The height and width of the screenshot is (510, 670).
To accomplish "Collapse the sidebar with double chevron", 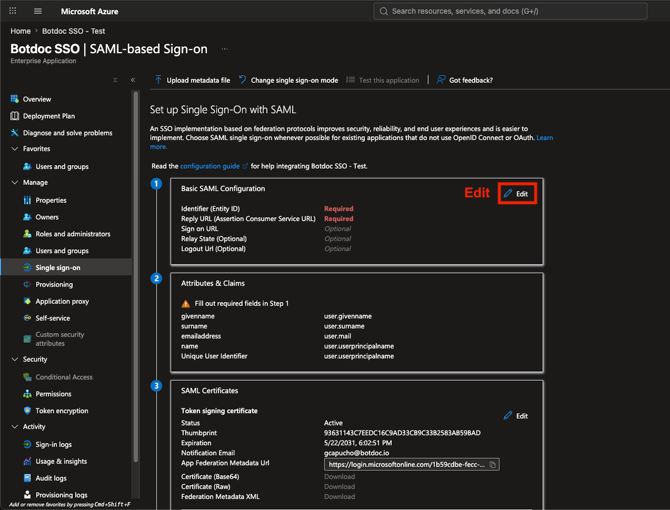I will [133, 80].
